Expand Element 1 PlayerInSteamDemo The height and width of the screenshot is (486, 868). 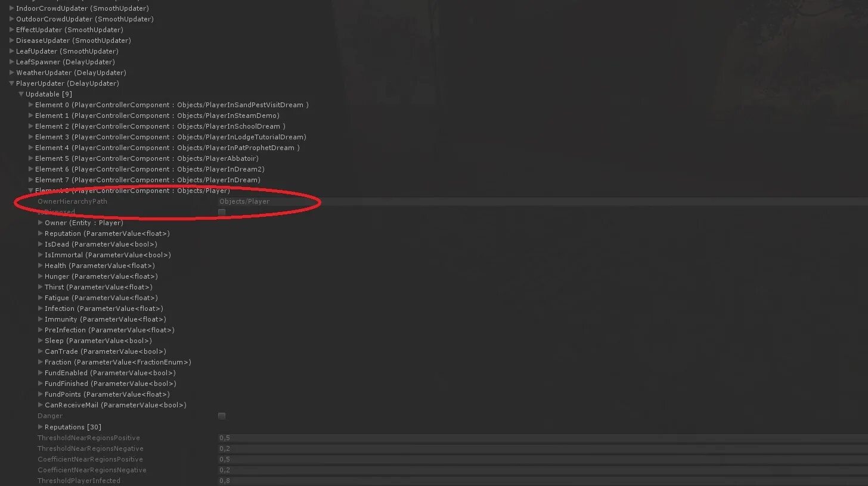[x=31, y=116]
